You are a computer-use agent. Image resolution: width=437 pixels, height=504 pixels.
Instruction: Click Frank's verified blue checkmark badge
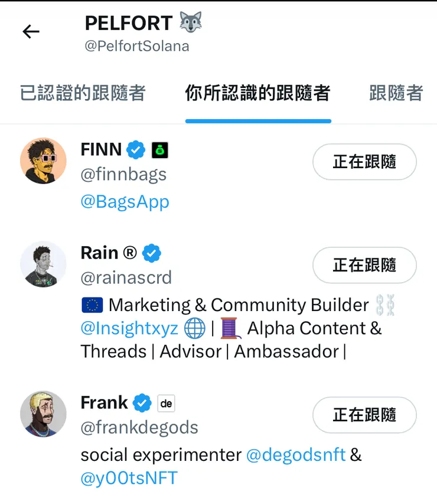142,403
